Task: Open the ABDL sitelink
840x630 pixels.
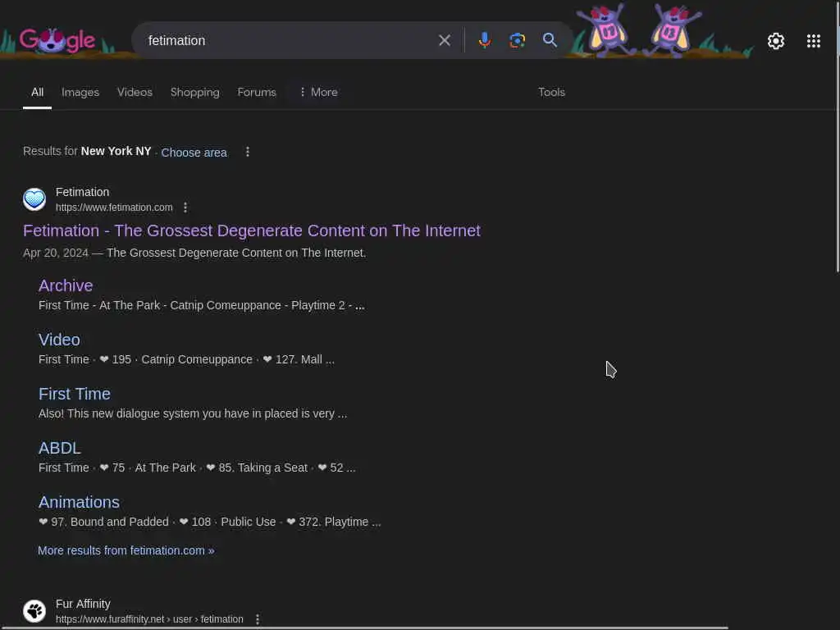Action: [59, 448]
